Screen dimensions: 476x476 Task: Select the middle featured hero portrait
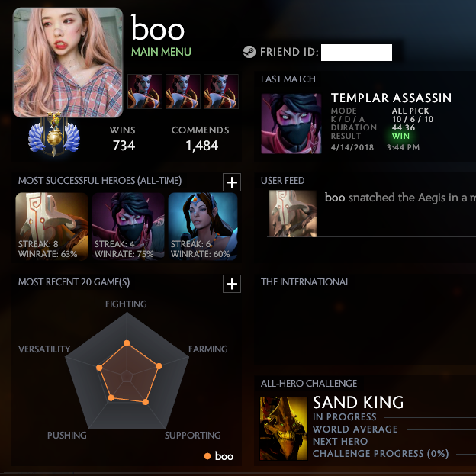(x=183, y=92)
